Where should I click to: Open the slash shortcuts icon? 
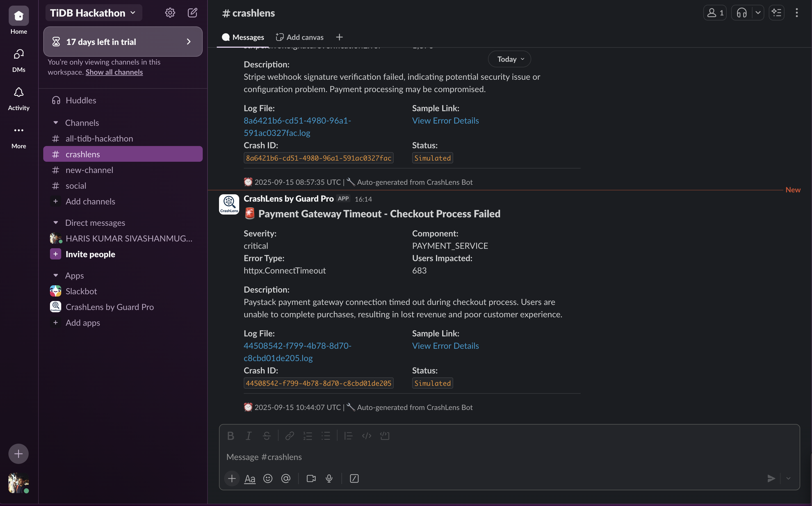click(354, 478)
